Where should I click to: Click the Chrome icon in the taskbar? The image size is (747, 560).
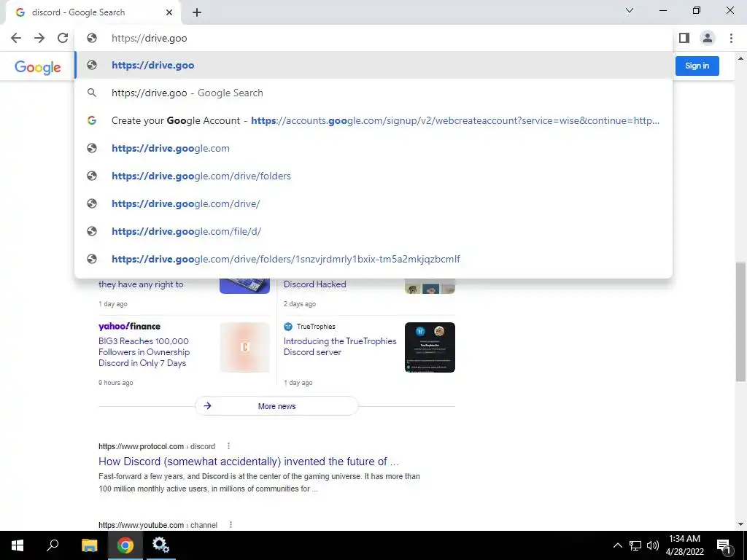click(125, 545)
